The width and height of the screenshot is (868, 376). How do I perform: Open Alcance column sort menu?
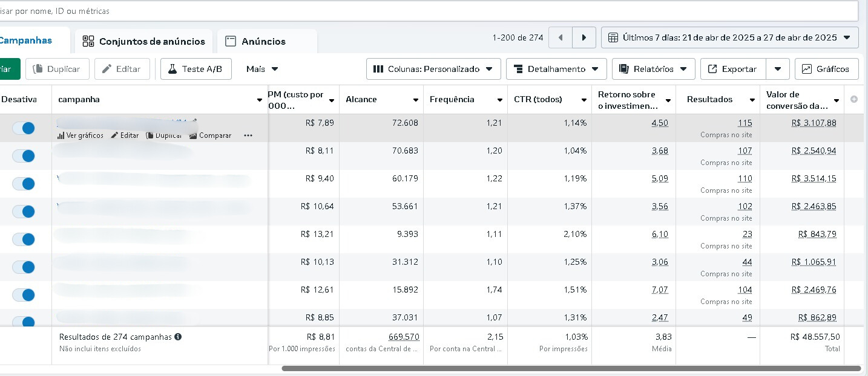416,100
